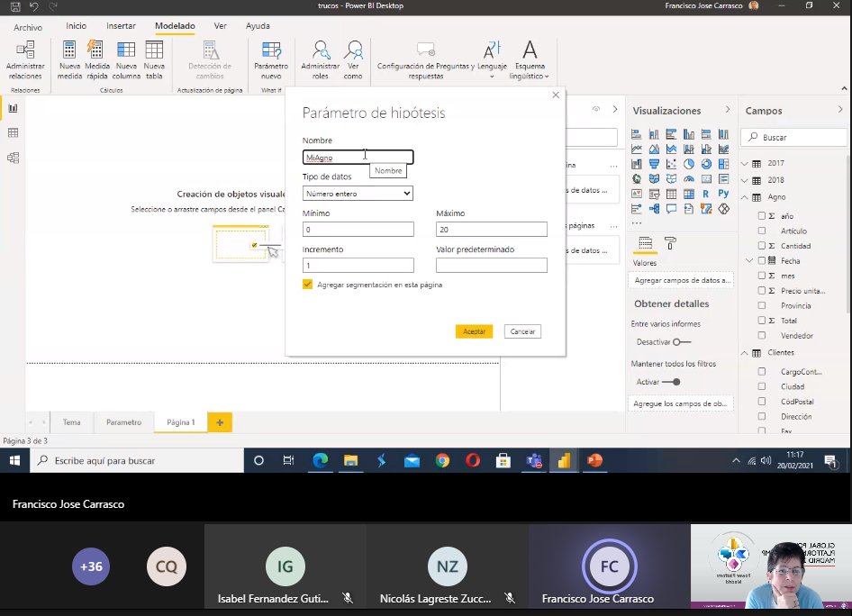Switch to the Data view sidebar icon

click(x=13, y=132)
